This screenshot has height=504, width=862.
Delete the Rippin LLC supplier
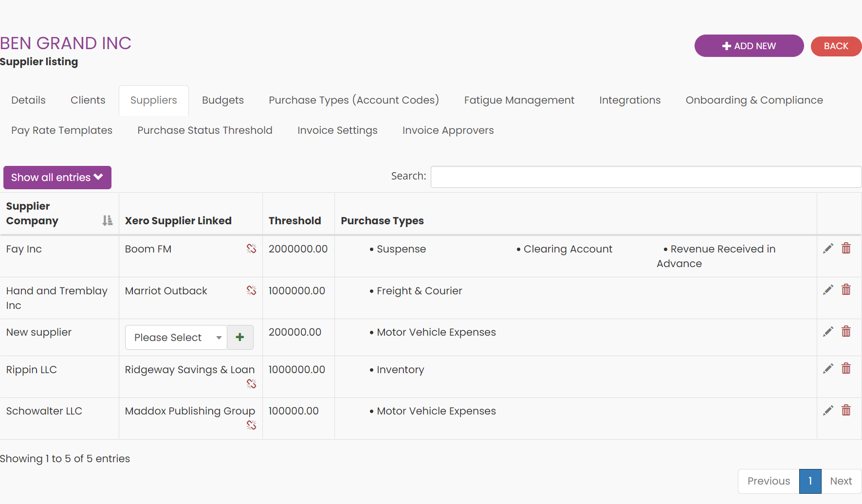pos(846,369)
